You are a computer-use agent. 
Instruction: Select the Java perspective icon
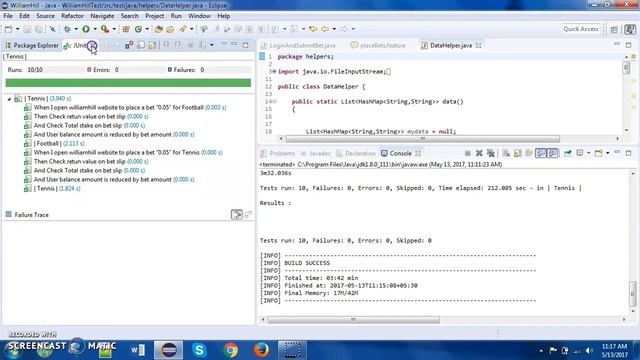pyautogui.click(x=630, y=29)
